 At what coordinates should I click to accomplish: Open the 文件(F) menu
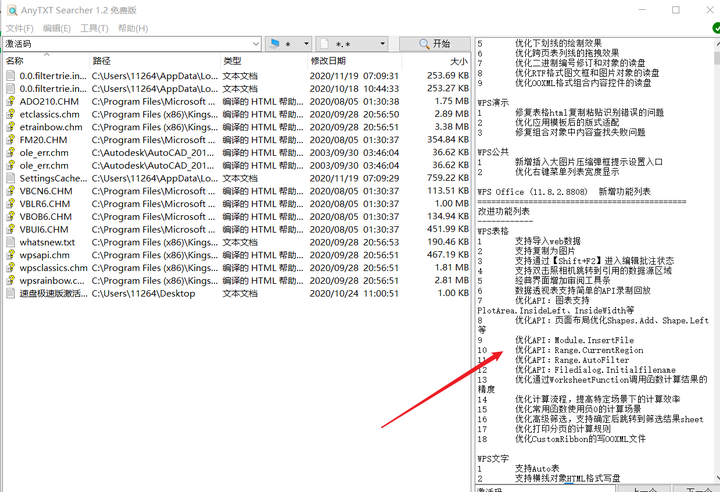click(x=20, y=28)
